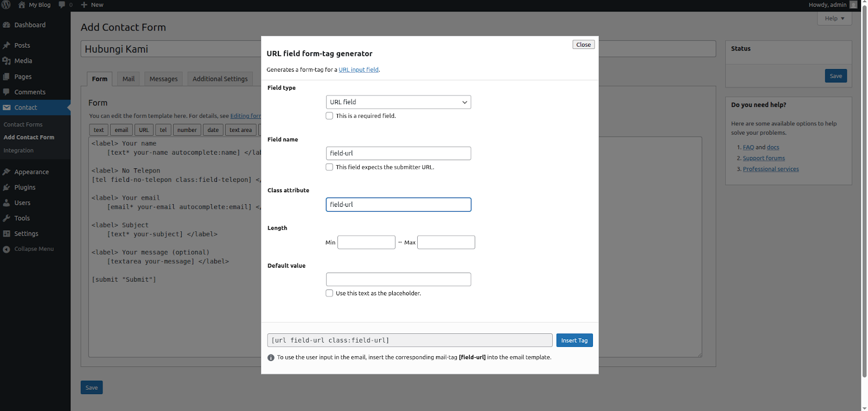Follow the 'URL input field' link
868x411 pixels.
(359, 69)
